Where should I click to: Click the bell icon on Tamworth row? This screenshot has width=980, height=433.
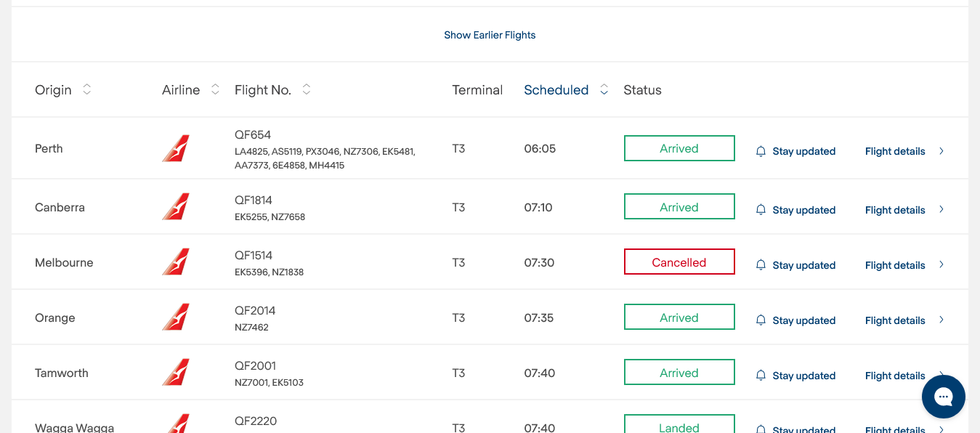click(761, 376)
